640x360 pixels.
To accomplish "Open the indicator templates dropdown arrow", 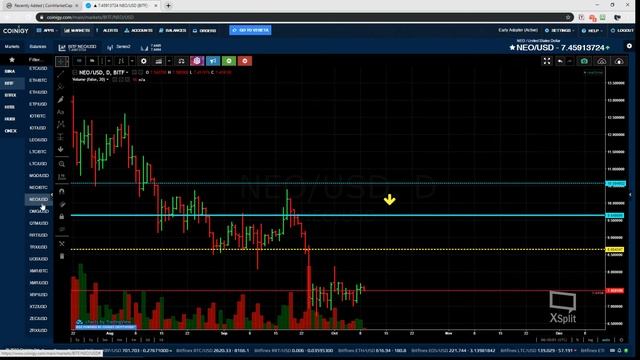I will pos(169,61).
